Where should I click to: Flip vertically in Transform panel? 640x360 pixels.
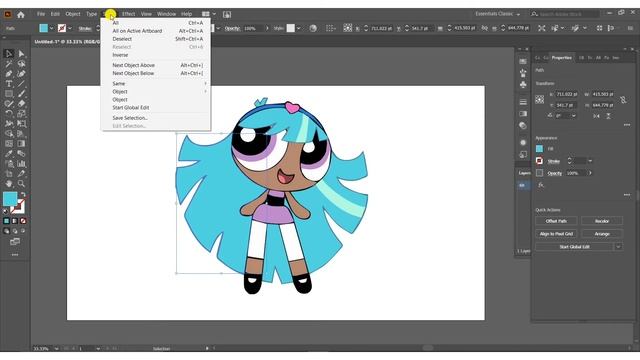[608, 116]
